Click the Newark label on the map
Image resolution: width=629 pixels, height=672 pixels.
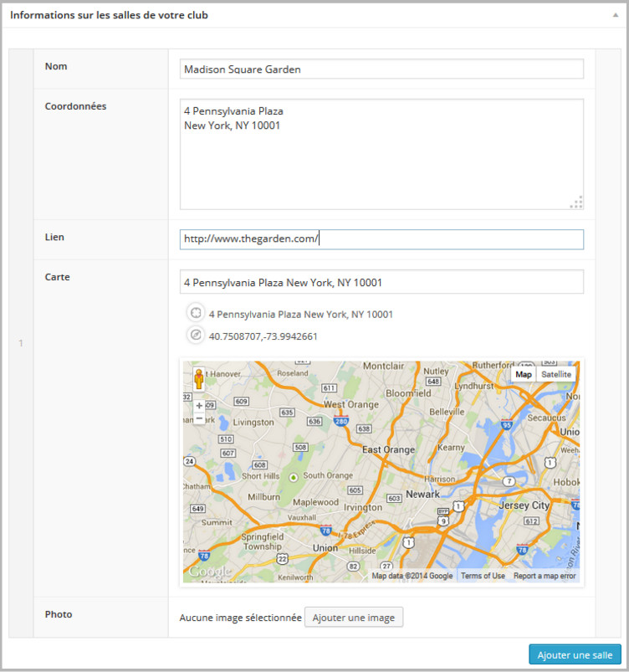coord(422,494)
